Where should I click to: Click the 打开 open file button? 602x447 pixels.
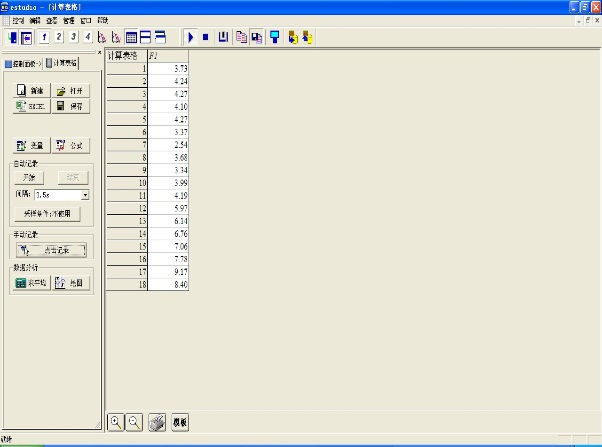69,90
